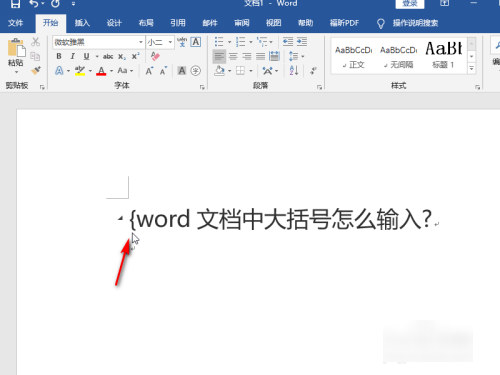The height and width of the screenshot is (375, 500).
Task: Click Clear All Formatting eraser icon
Action: click(x=155, y=56)
